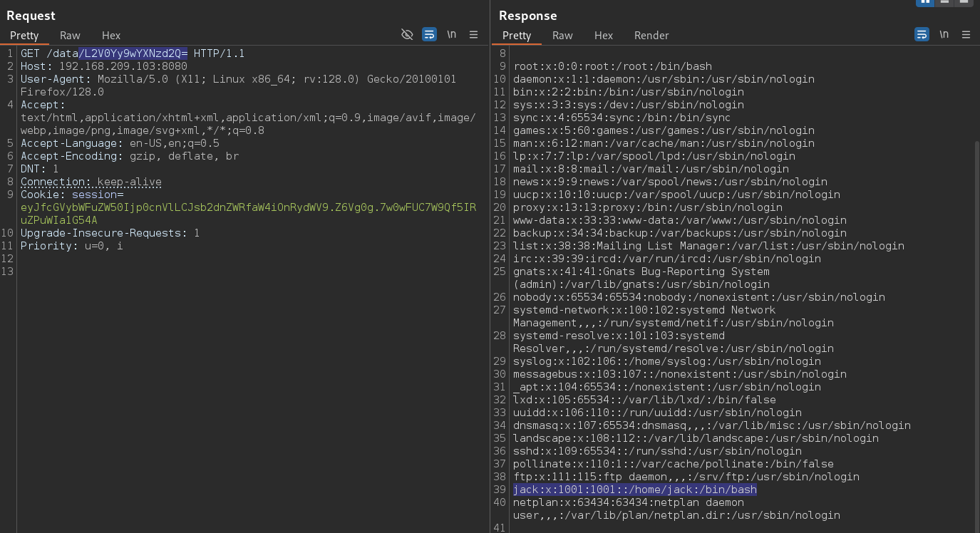Click the proxy:x:13:13 passwd line
The width and height of the screenshot is (980, 533).
pyautogui.click(x=648, y=207)
